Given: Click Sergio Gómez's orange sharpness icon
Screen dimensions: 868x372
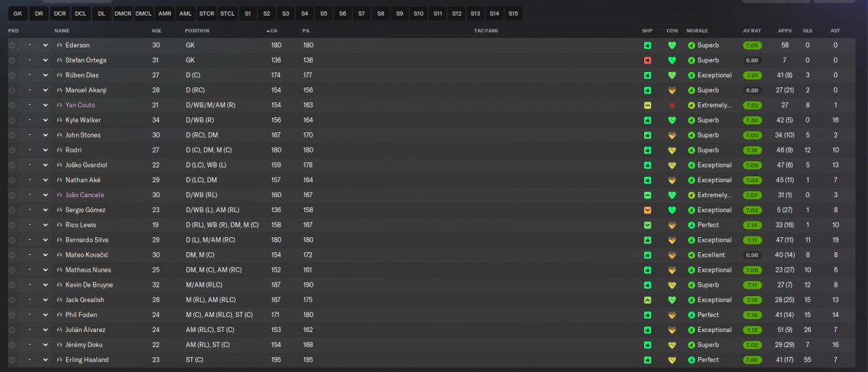Looking at the screenshot, I should pyautogui.click(x=648, y=210).
